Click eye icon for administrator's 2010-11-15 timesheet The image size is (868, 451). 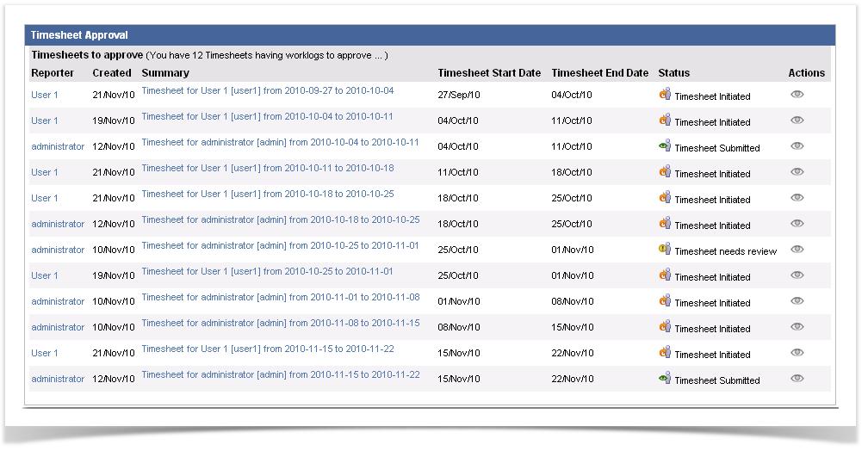[797, 379]
